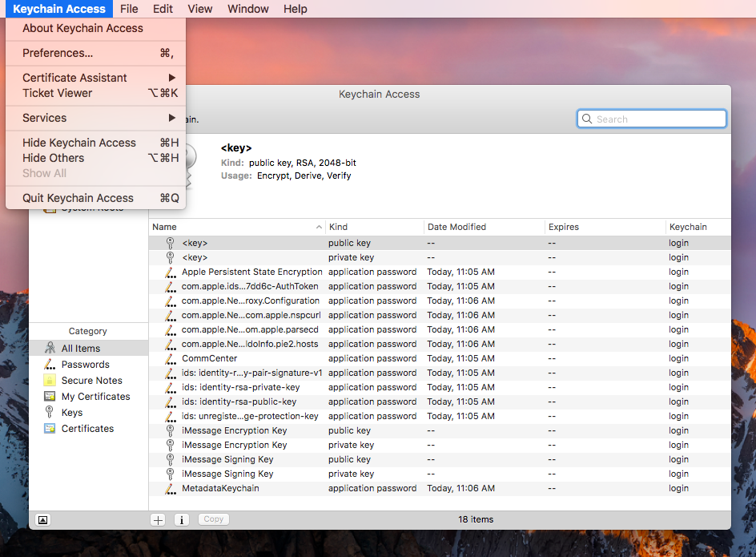Click the MetadataKeychain password icon
756x557 pixels.
171,488
